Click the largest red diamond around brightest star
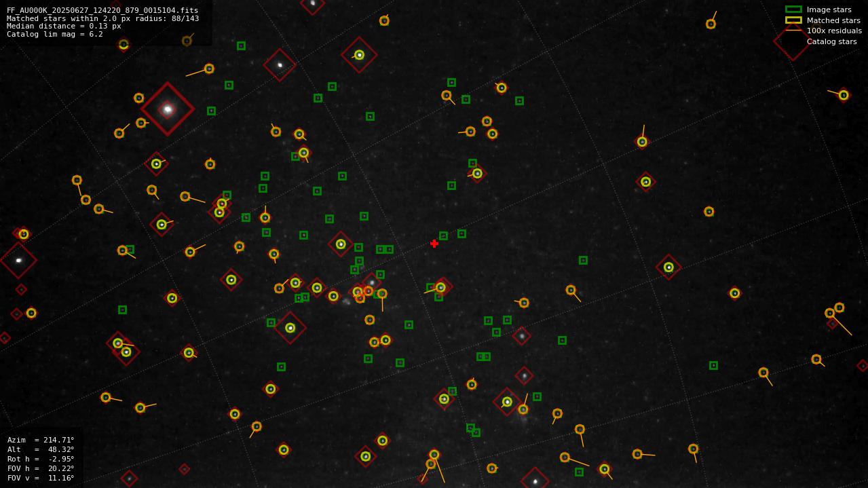 168,109
